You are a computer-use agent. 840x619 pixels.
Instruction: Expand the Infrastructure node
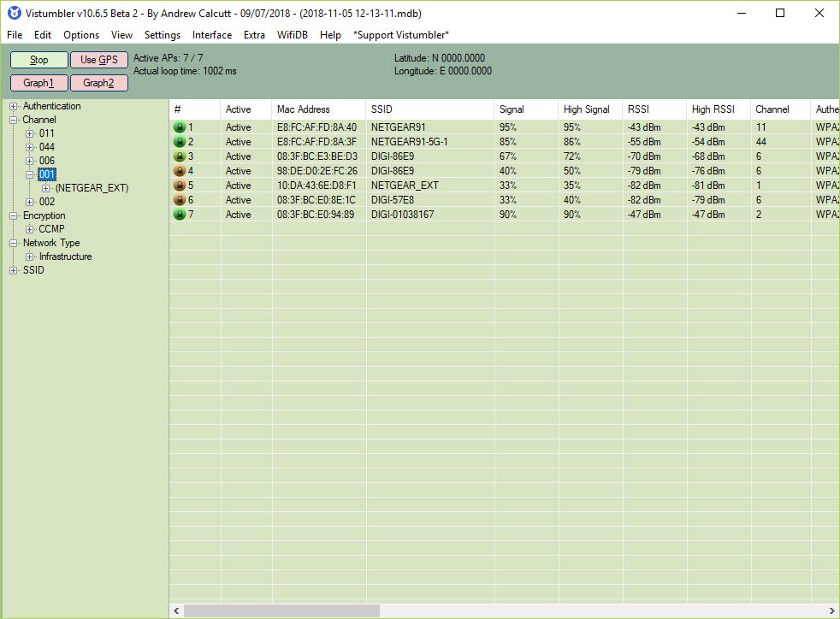tap(30, 257)
